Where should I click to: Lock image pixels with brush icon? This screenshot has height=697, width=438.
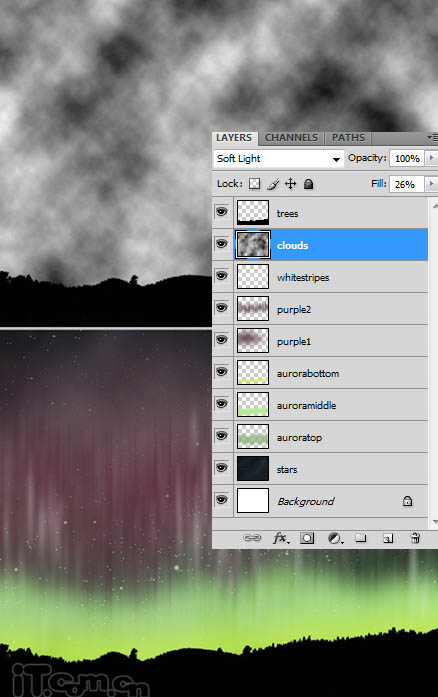(273, 184)
